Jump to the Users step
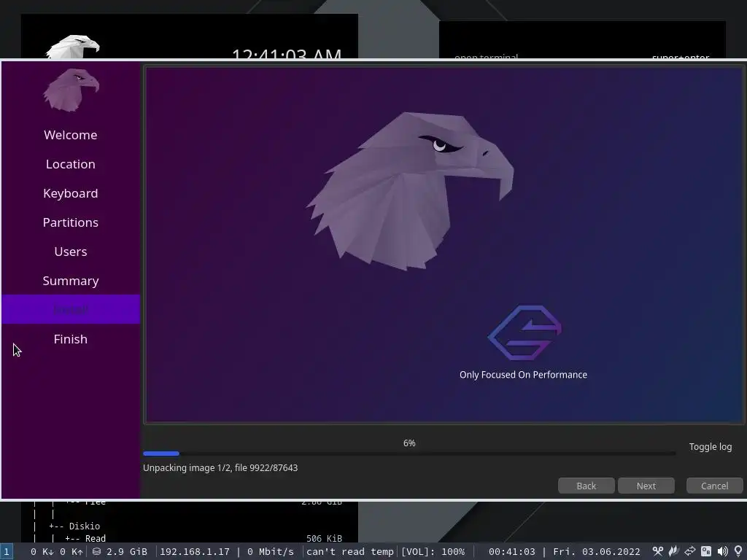The height and width of the screenshot is (560, 747). pyautogui.click(x=71, y=252)
